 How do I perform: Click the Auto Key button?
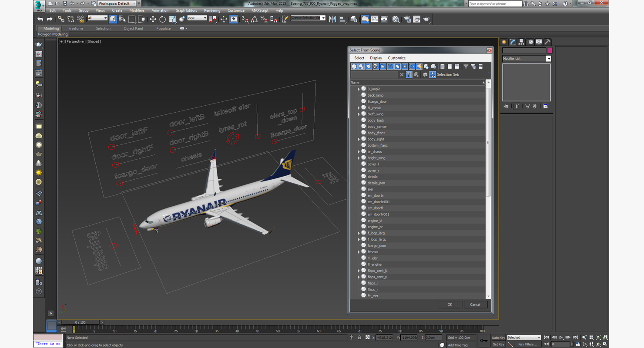point(498,338)
